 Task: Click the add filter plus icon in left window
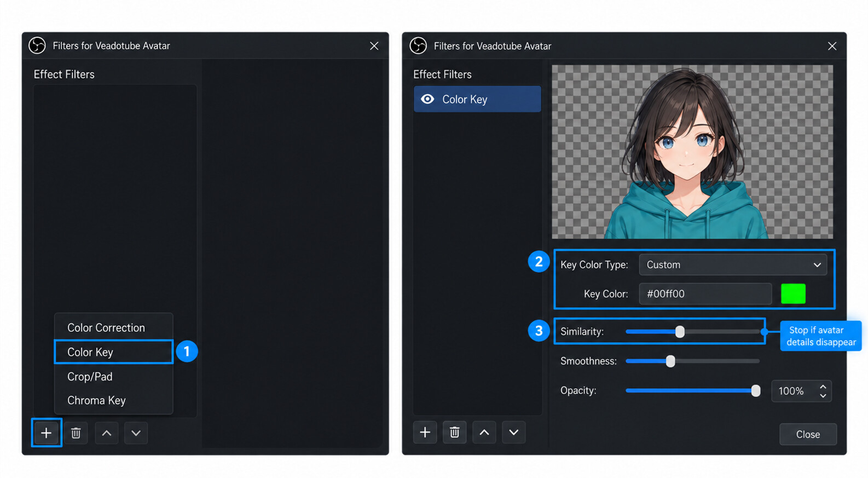pyautogui.click(x=47, y=433)
